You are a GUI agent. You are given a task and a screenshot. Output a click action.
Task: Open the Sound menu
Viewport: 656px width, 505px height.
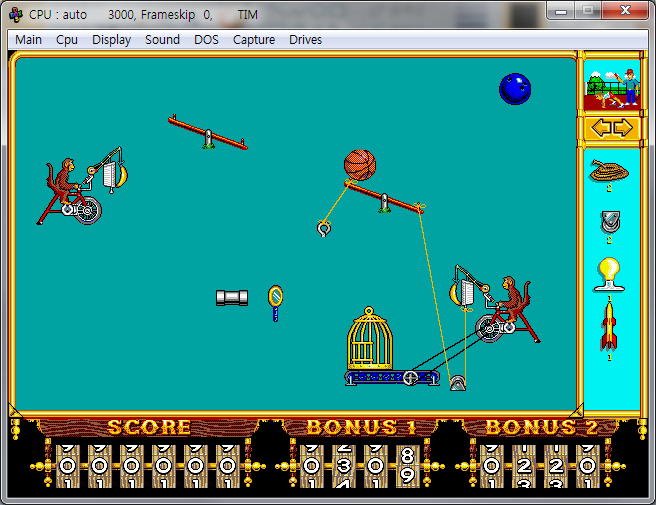click(162, 40)
